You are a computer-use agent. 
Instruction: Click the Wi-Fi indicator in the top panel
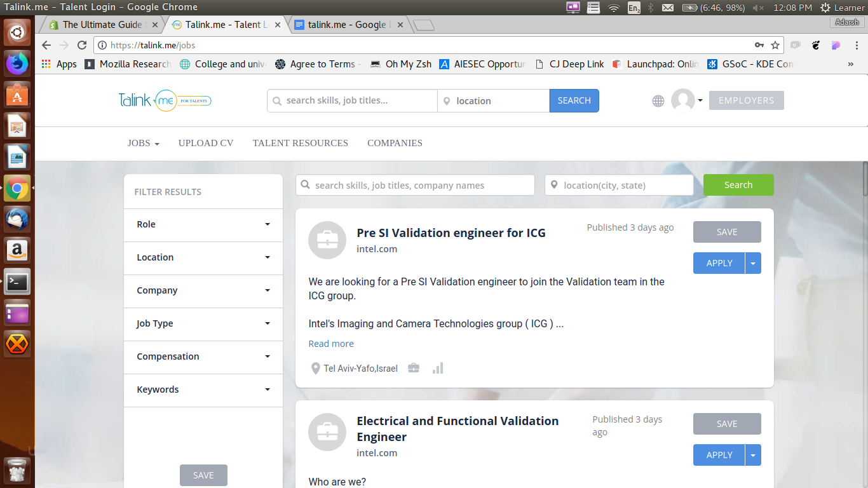point(613,8)
